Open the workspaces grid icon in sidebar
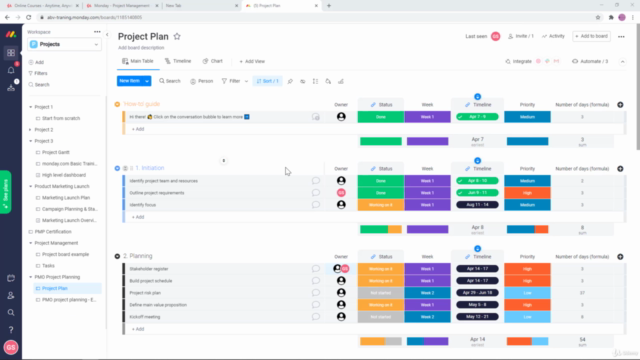The image size is (640, 360). point(11,53)
